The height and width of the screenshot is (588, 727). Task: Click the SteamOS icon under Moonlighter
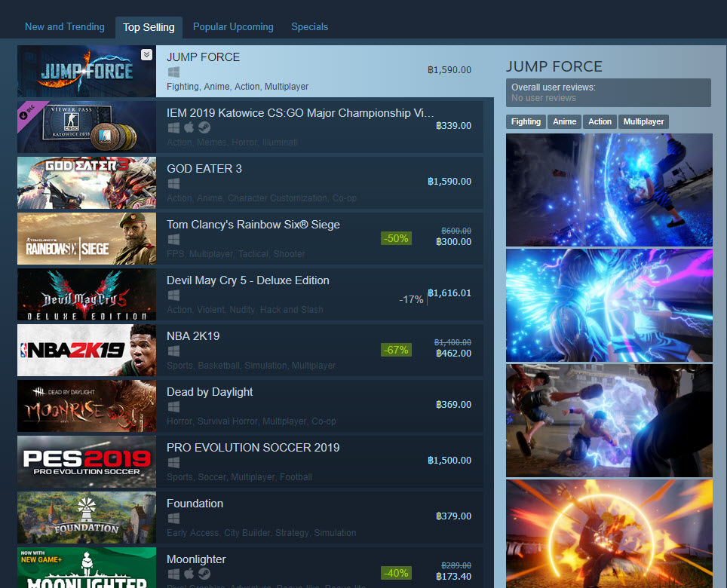pos(204,574)
